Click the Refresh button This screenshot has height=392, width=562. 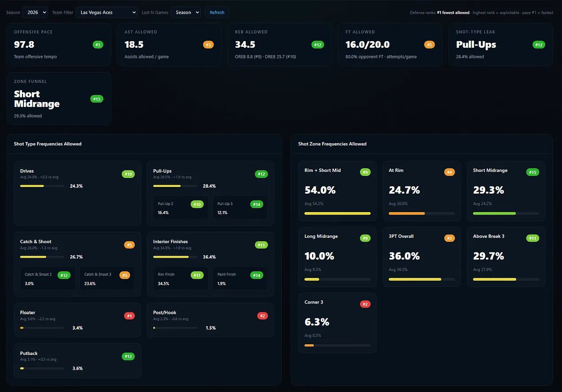(x=217, y=12)
